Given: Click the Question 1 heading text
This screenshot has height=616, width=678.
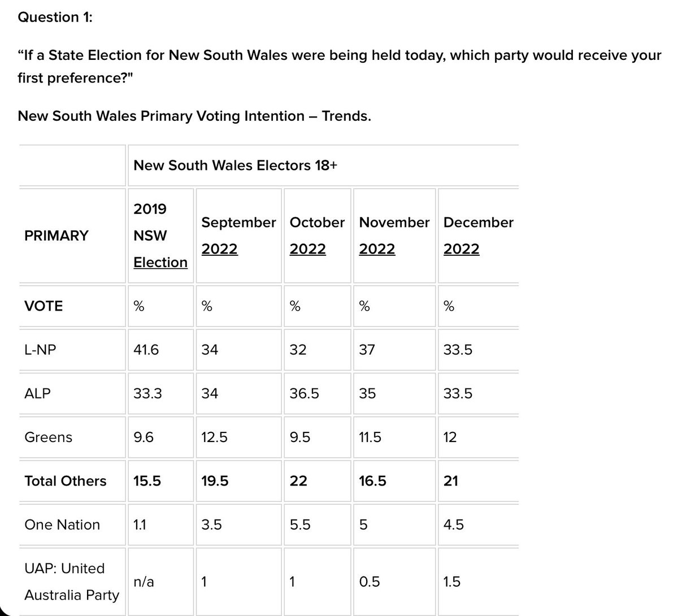Looking at the screenshot, I should (x=55, y=18).
